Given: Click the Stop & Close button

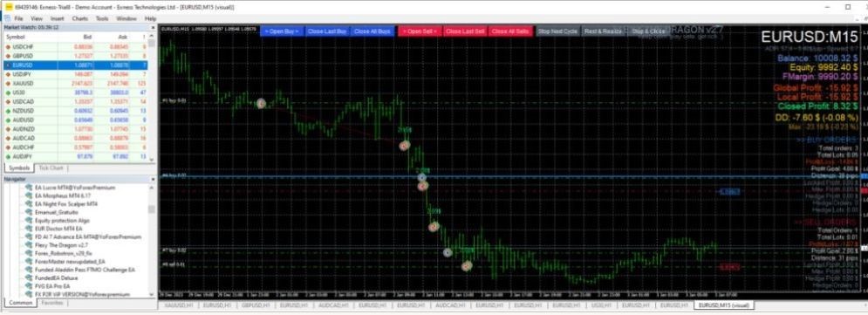Looking at the screenshot, I should [647, 31].
